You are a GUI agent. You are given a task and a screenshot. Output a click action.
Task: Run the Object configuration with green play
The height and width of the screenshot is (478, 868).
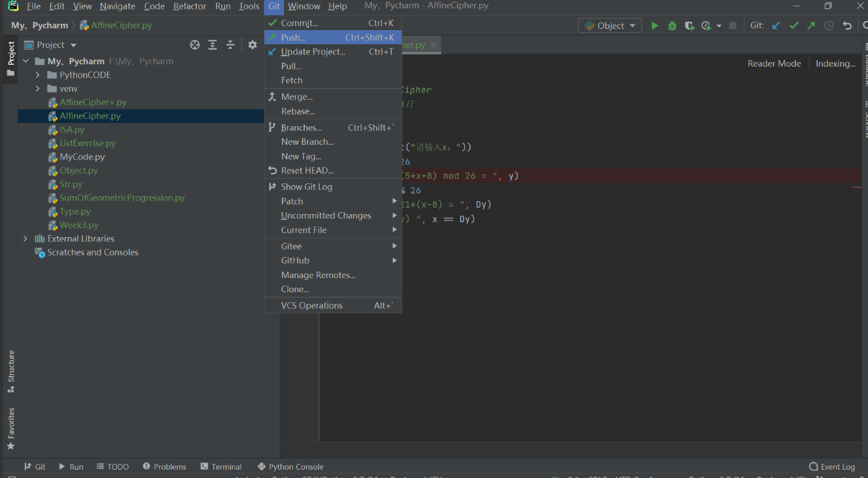655,26
